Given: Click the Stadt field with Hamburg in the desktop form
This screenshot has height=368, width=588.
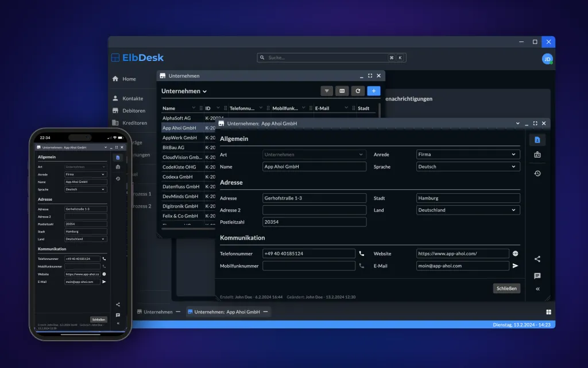Looking at the screenshot, I should pyautogui.click(x=468, y=198).
